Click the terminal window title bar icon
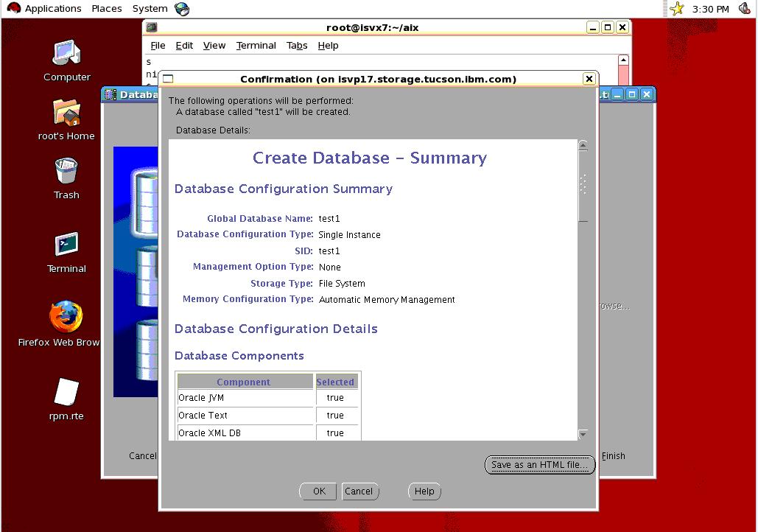The image size is (758, 532). click(151, 27)
